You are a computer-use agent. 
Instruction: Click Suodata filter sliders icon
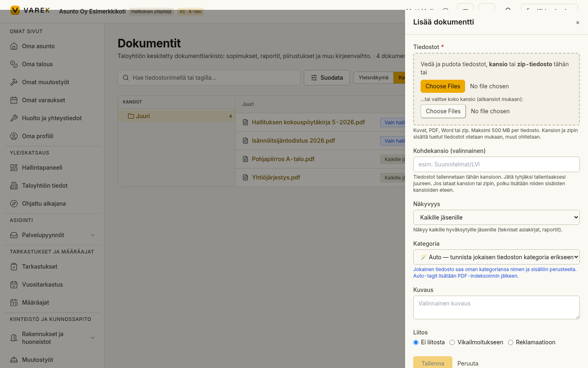314,78
